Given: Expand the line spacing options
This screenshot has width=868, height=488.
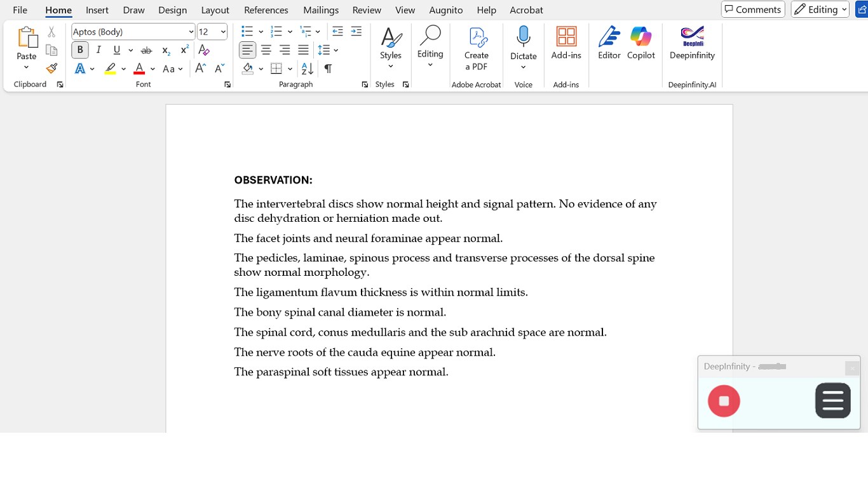Looking at the screenshot, I should [x=336, y=50].
